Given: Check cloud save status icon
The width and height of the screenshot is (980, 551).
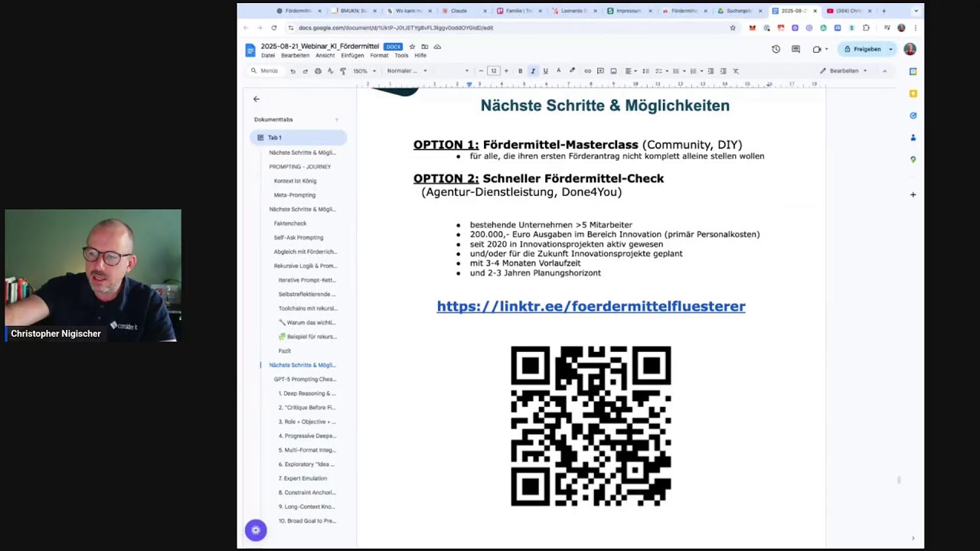Looking at the screenshot, I should [x=437, y=47].
